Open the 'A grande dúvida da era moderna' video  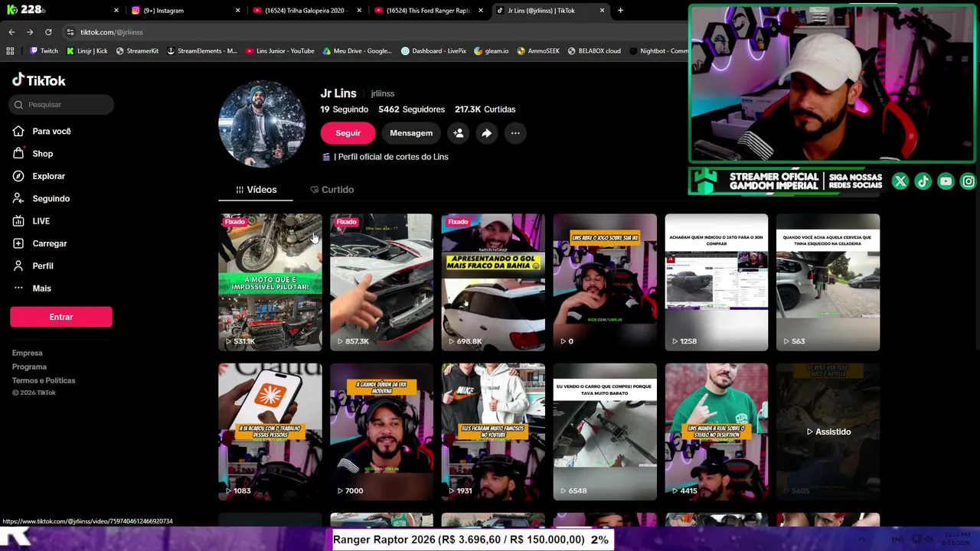coord(381,432)
